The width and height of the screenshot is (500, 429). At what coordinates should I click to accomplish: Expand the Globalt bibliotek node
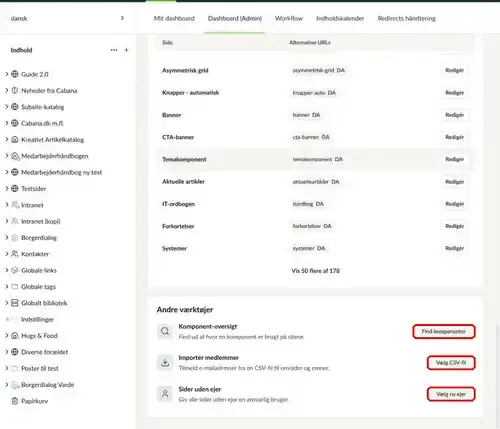[x=6, y=303]
